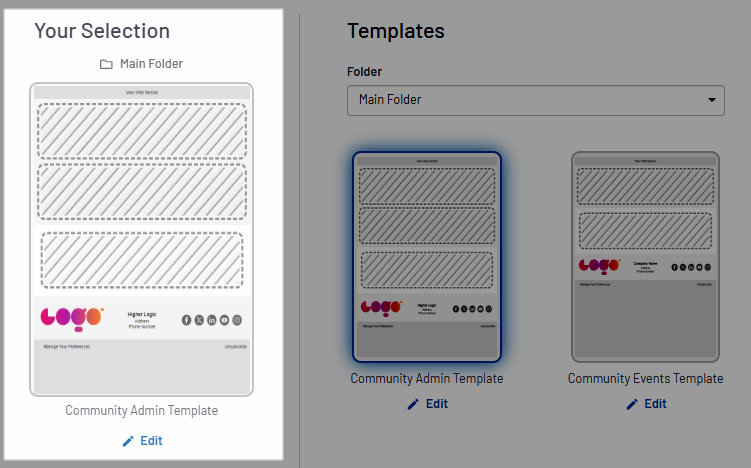Click the pencil icon under Your Selection
Viewport: 751px width, 468px height.
coord(127,441)
